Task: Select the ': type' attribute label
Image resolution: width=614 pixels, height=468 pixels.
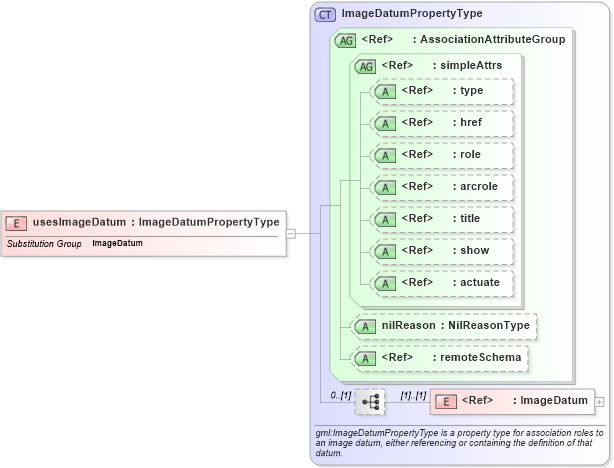Action: point(468,90)
